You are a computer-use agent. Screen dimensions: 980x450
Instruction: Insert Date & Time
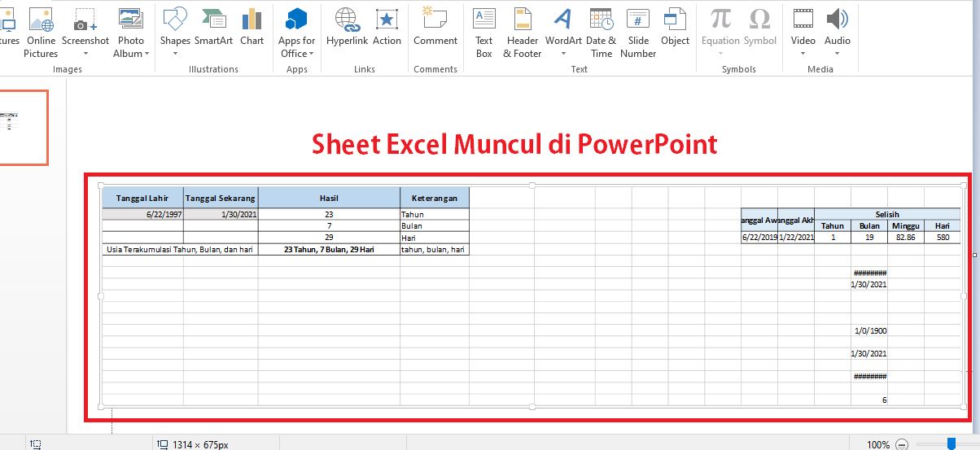[602, 33]
